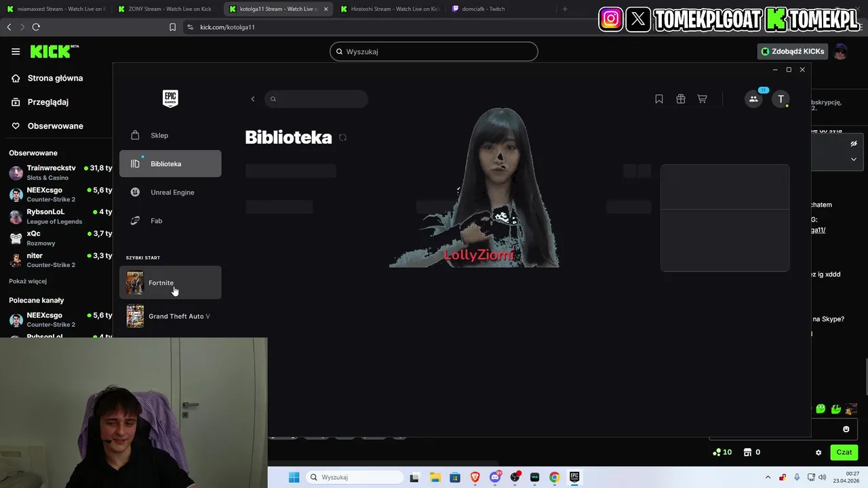Open Epic Games launcher taskbar icon
Screen dimensions: 868x488
[x=574, y=477]
